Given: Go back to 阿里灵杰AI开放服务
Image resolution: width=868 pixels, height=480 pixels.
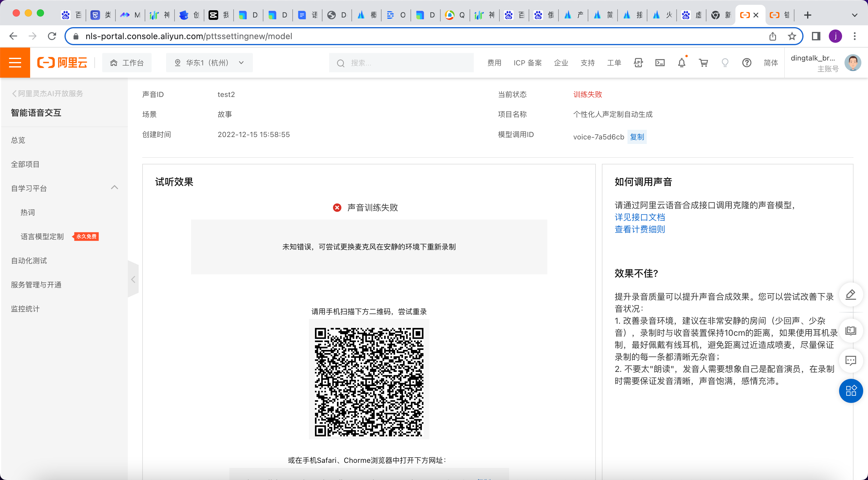Looking at the screenshot, I should pyautogui.click(x=48, y=94).
